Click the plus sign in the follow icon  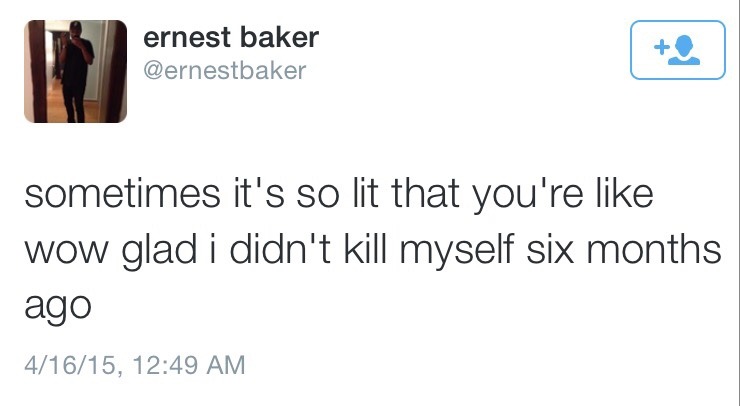pos(661,47)
